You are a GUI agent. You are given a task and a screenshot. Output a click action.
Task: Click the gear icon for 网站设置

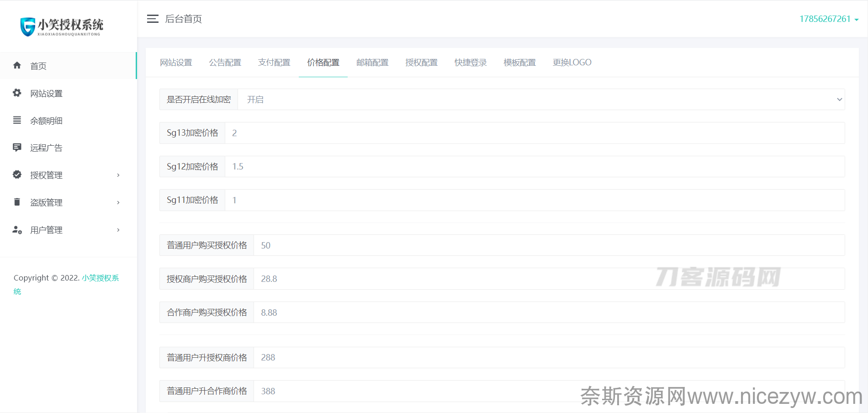(17, 93)
